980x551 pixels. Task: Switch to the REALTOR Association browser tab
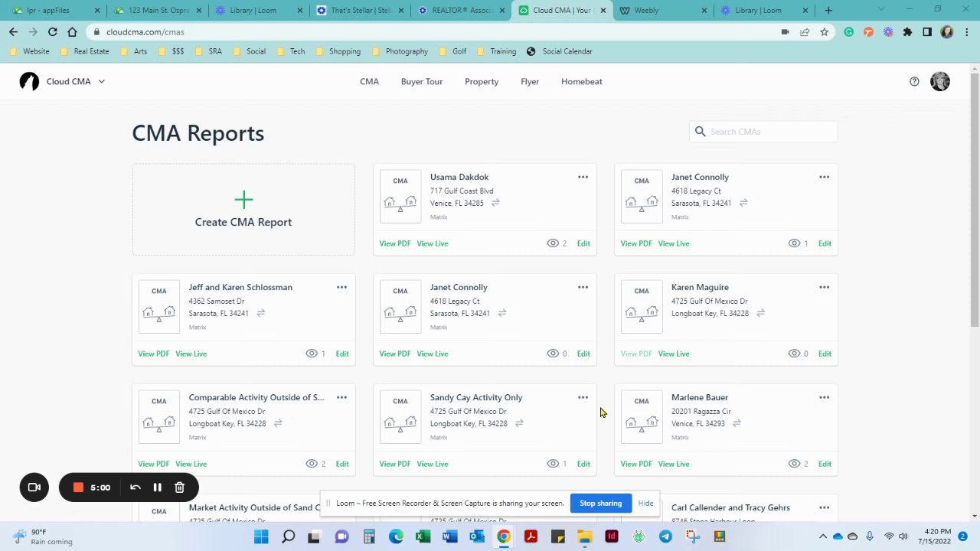point(461,11)
